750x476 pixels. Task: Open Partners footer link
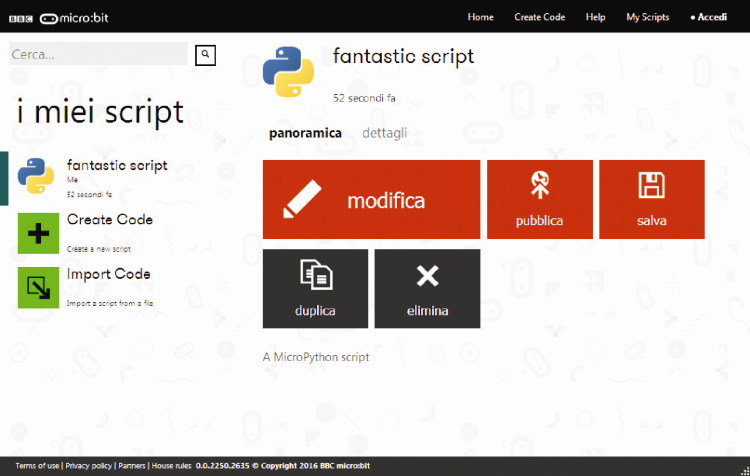[x=132, y=466]
